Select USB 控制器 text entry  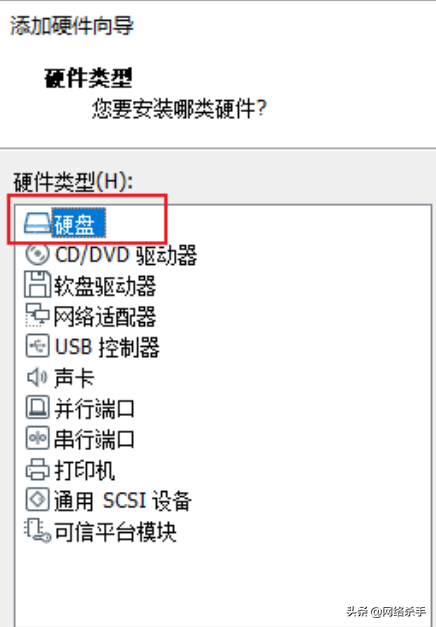click(107, 347)
